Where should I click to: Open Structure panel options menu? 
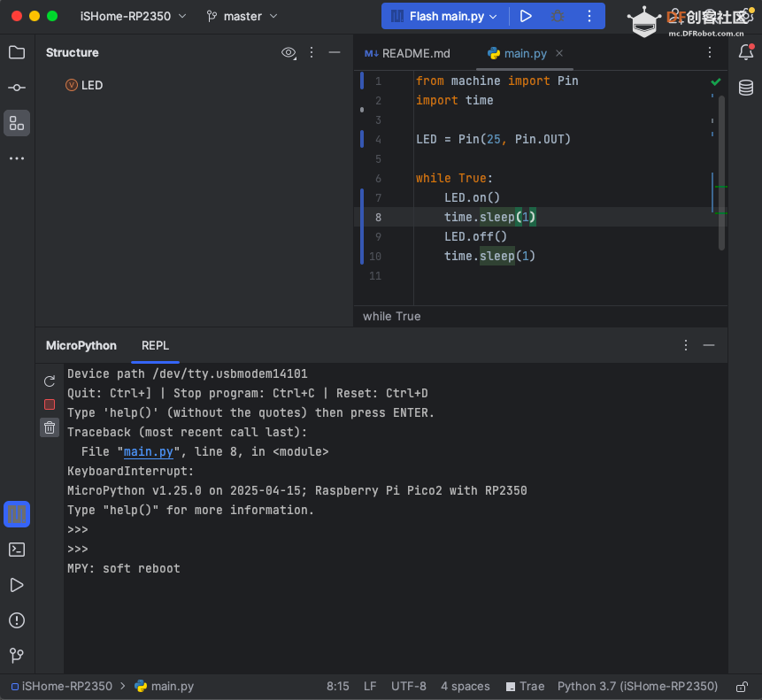click(312, 52)
